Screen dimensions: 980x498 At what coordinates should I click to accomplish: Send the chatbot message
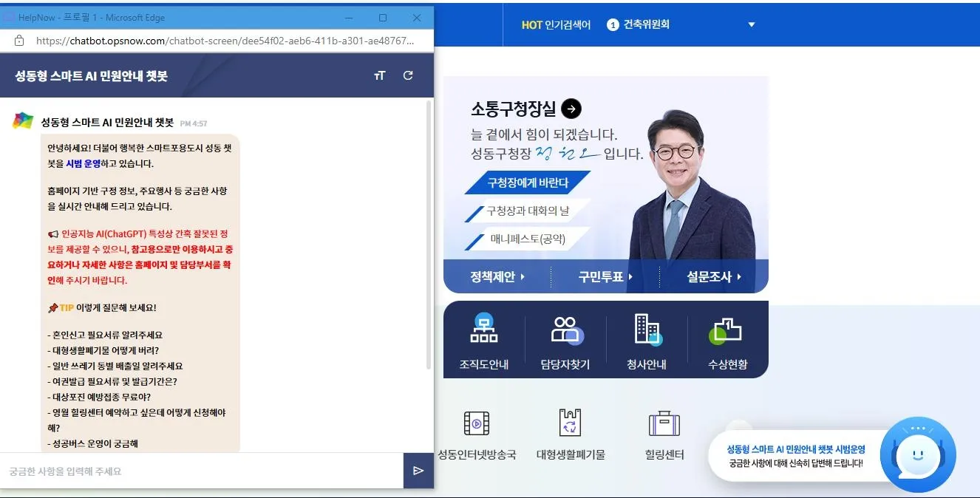coord(418,471)
